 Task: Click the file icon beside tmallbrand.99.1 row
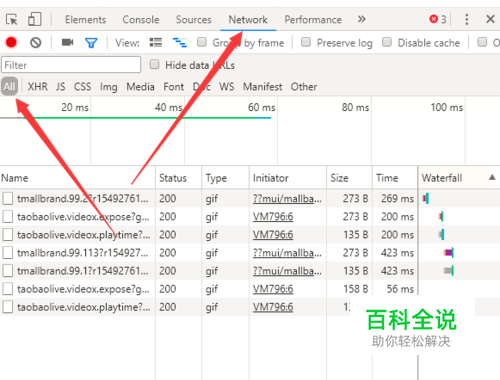pyautogui.click(x=8, y=271)
